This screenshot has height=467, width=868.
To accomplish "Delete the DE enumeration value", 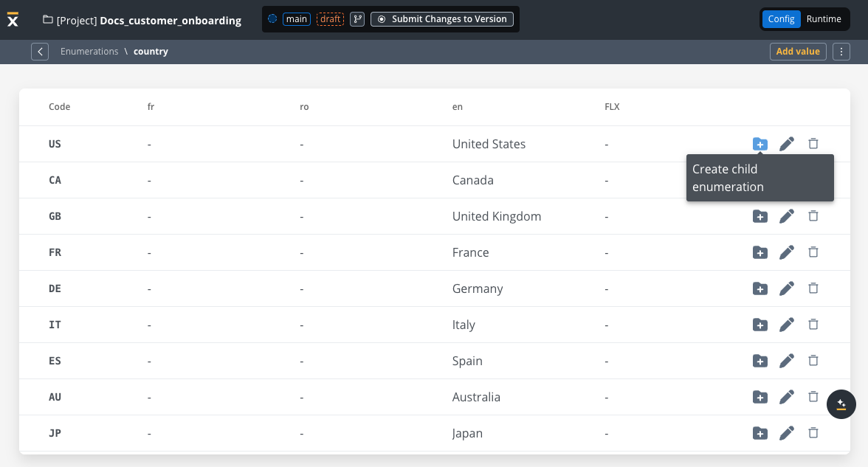I will pos(813,288).
